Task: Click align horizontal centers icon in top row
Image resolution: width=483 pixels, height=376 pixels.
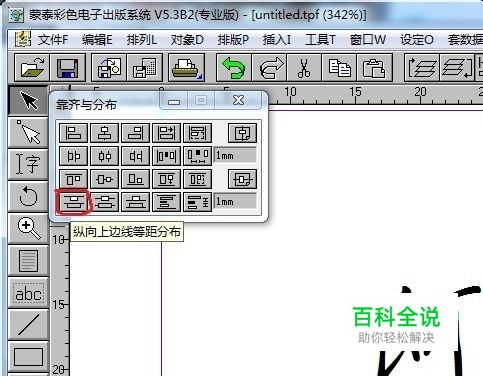Action: (x=105, y=133)
